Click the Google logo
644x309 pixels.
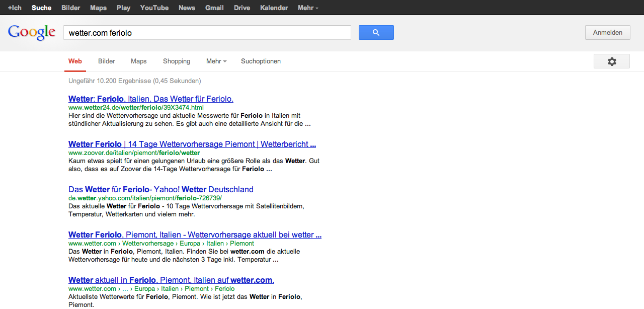[x=32, y=32]
